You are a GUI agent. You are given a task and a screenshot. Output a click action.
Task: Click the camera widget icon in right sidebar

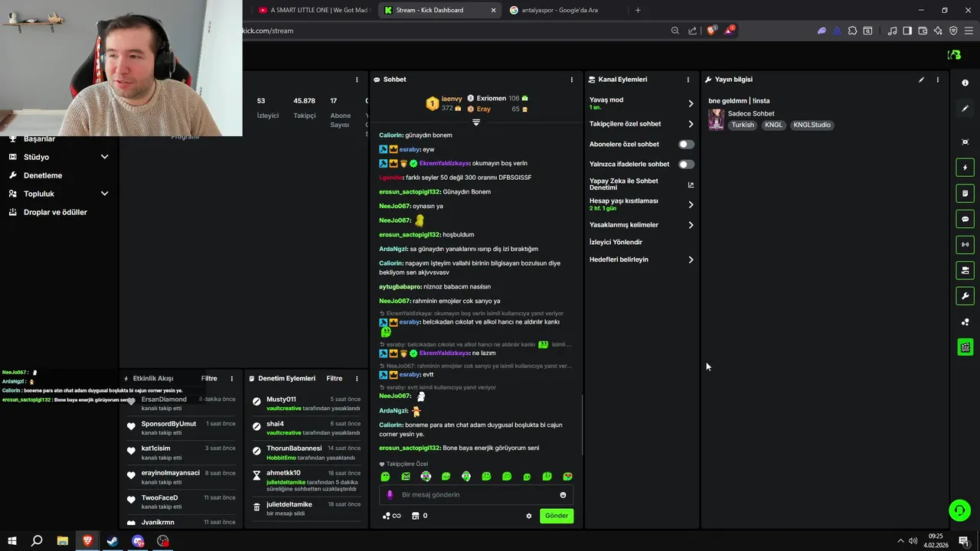[x=965, y=270]
